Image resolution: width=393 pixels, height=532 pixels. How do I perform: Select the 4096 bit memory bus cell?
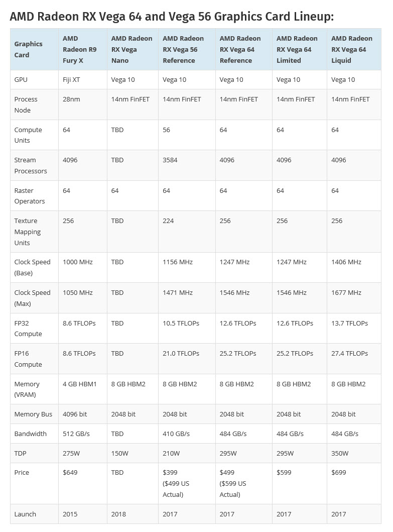(75, 414)
